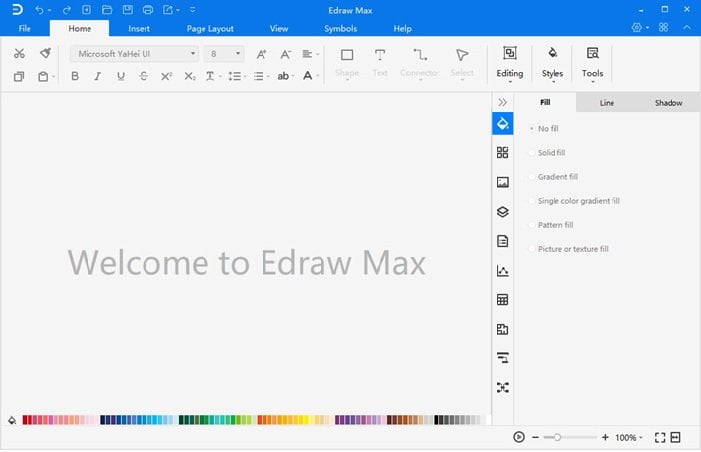
Task: Open the Help tab
Action: click(402, 29)
